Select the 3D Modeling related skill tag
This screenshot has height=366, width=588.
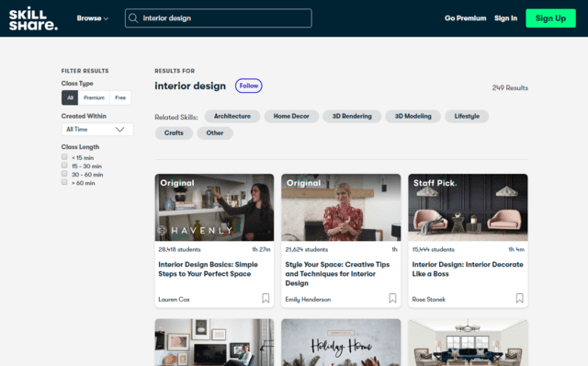tap(413, 116)
